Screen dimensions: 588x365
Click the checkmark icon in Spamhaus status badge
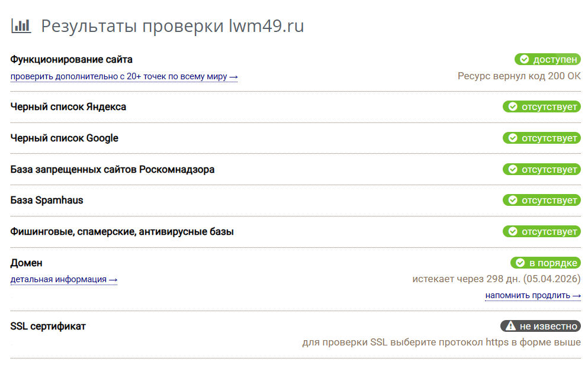pyautogui.click(x=513, y=200)
